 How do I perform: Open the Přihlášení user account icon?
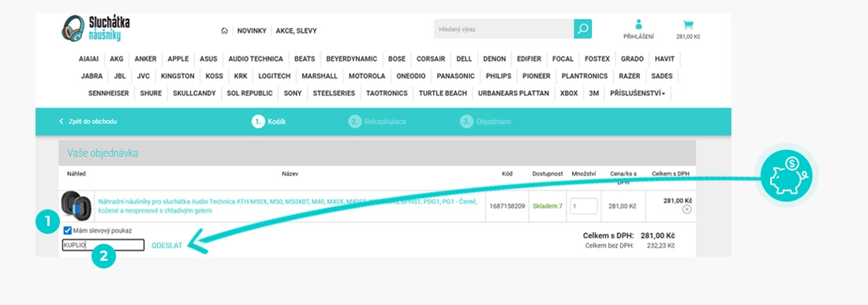638,28
